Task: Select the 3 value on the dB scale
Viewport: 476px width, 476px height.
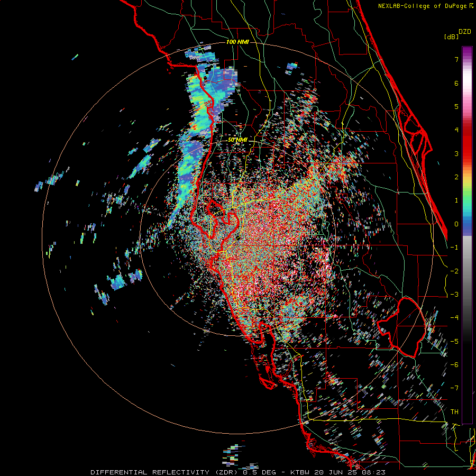Action: coord(456,153)
